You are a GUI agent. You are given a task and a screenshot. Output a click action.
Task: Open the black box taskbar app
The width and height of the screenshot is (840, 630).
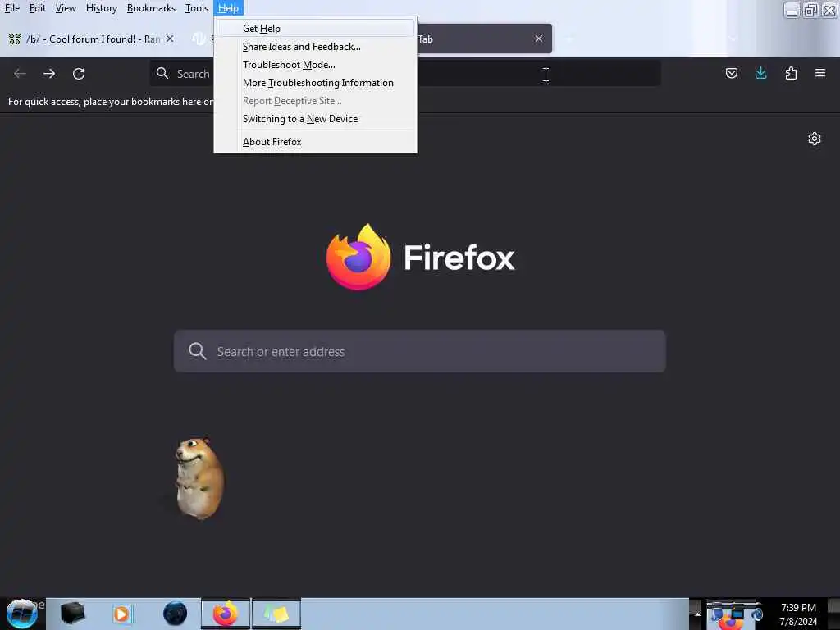click(x=72, y=614)
